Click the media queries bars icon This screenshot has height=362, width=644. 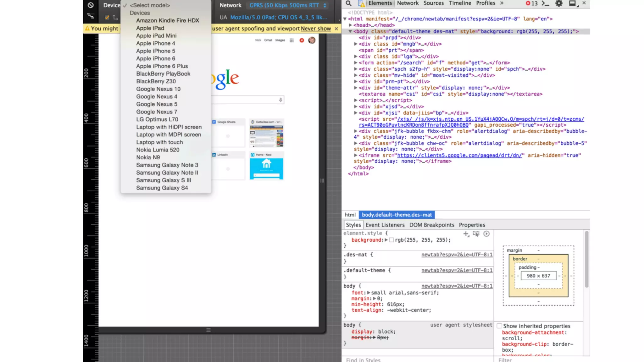pos(91,16)
